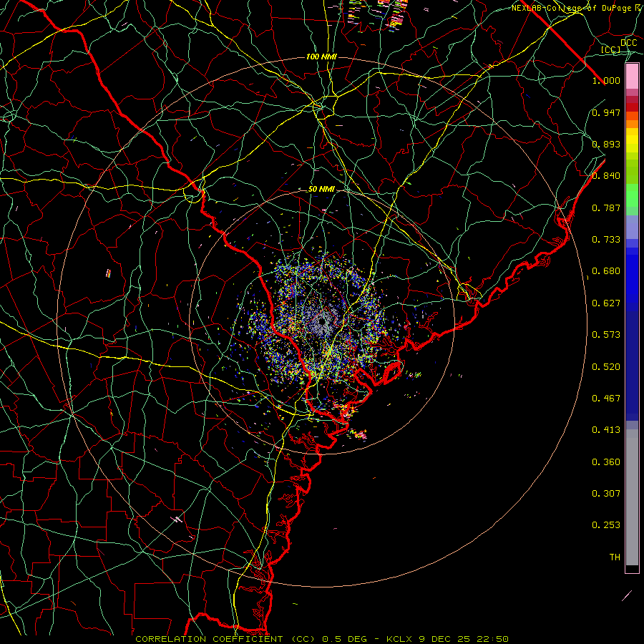The height and width of the screenshot is (644, 644).
Task: Click the 0.413 scale value
Action: [606, 430]
